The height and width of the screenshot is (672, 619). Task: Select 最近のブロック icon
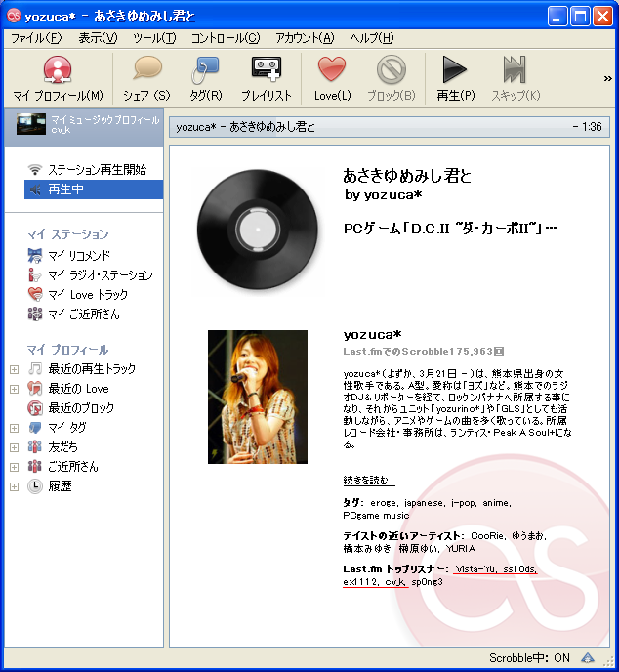(35, 407)
